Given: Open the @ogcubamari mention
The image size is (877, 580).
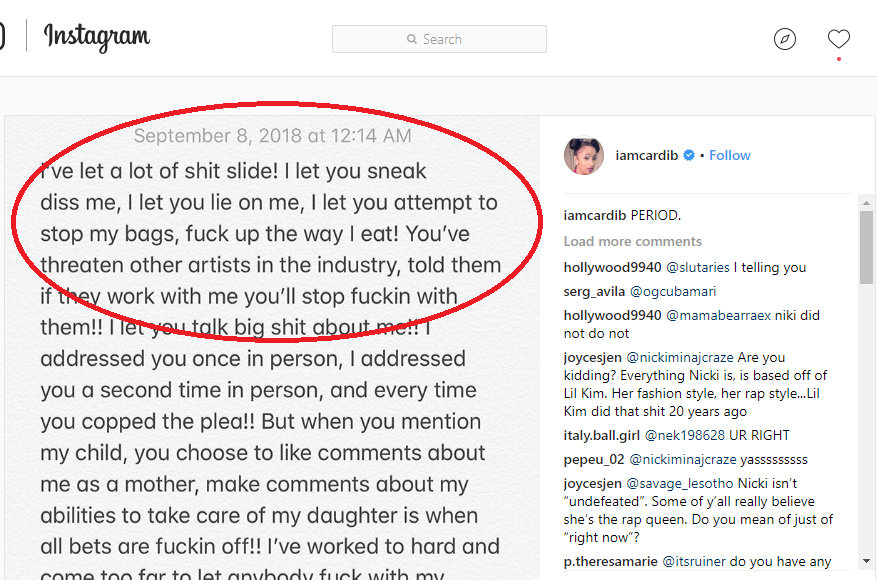Looking at the screenshot, I should 672,291.
